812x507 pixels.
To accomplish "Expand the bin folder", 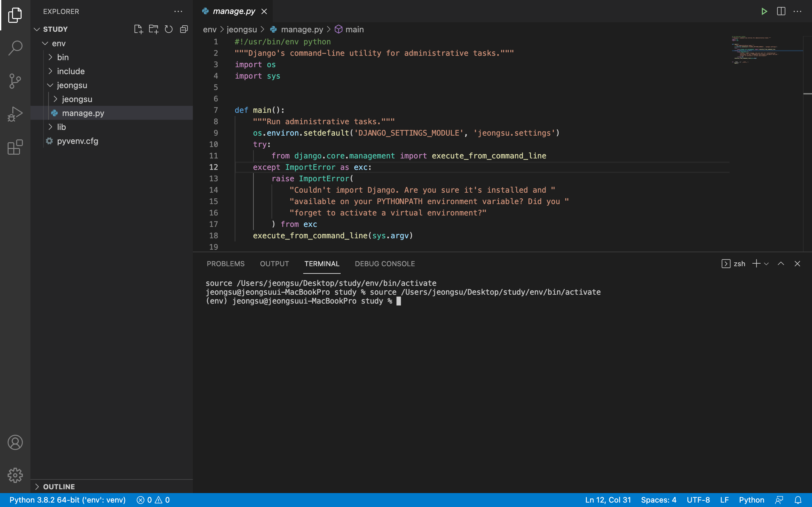I will (x=63, y=57).
